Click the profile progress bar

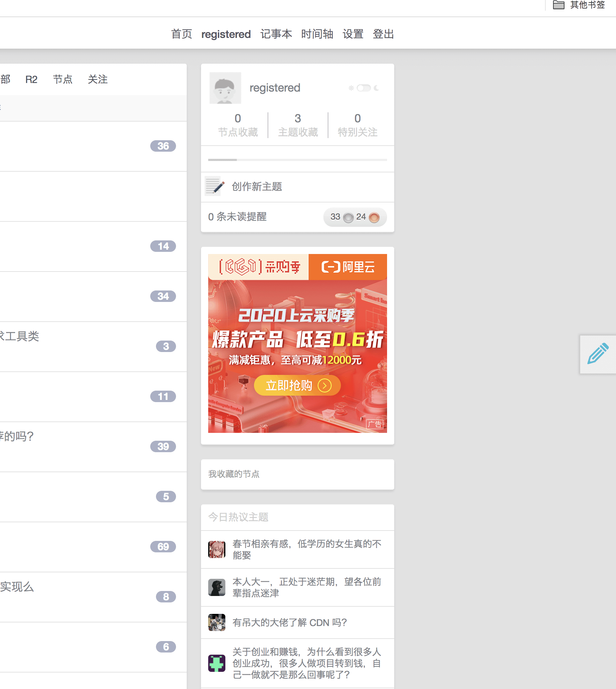[x=298, y=160]
